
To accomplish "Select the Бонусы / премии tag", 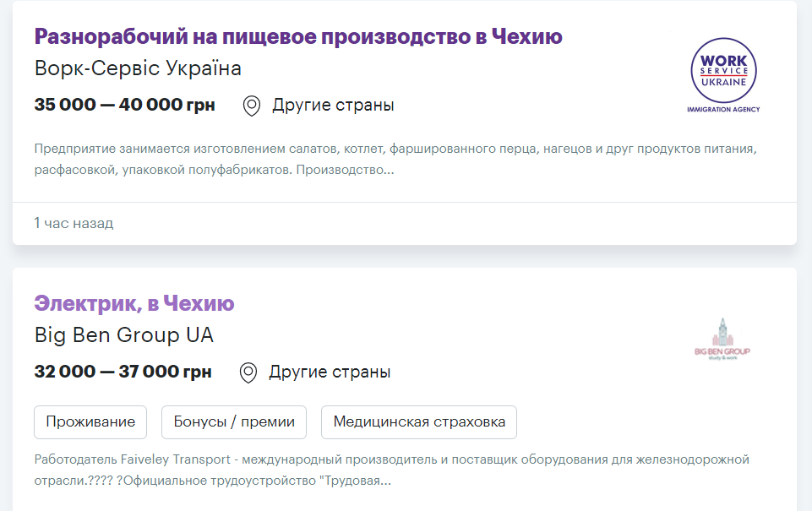I will point(234,422).
